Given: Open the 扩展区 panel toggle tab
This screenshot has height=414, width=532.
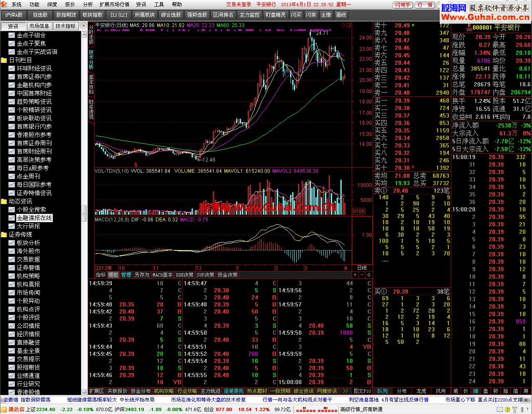Looking at the screenshot, I should pyautogui.click(x=96, y=391).
